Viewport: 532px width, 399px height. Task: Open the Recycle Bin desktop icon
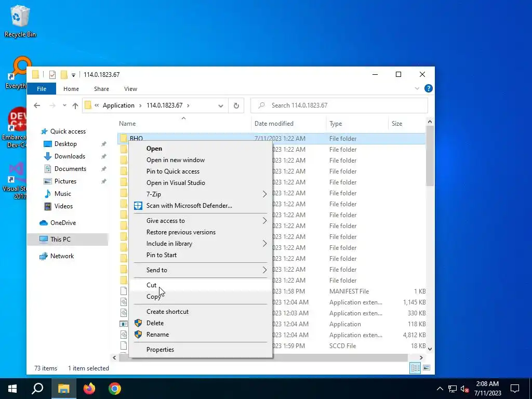point(20,21)
